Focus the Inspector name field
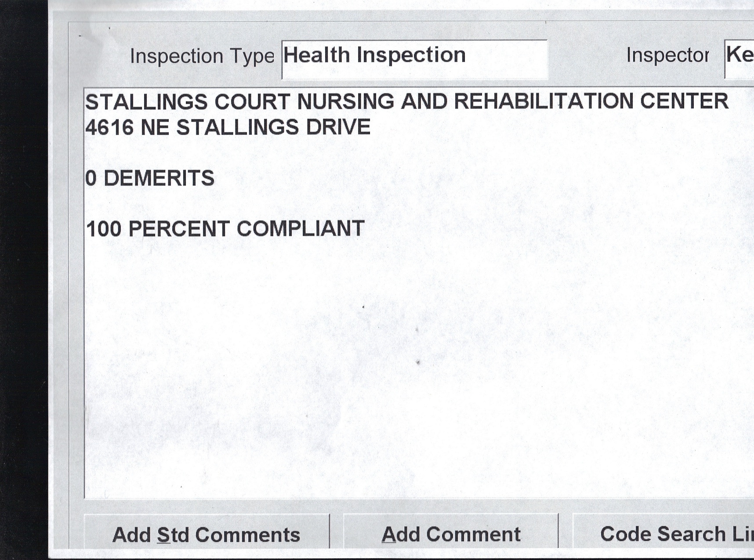The width and height of the screenshot is (754, 560). (x=740, y=59)
